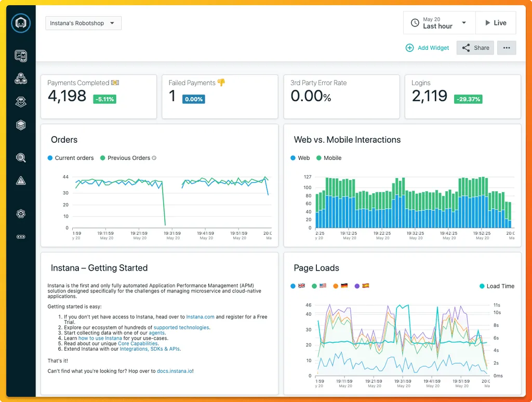The width and height of the screenshot is (532, 402).
Task: Open the More menu at sidebar bottom
Action: tap(21, 236)
